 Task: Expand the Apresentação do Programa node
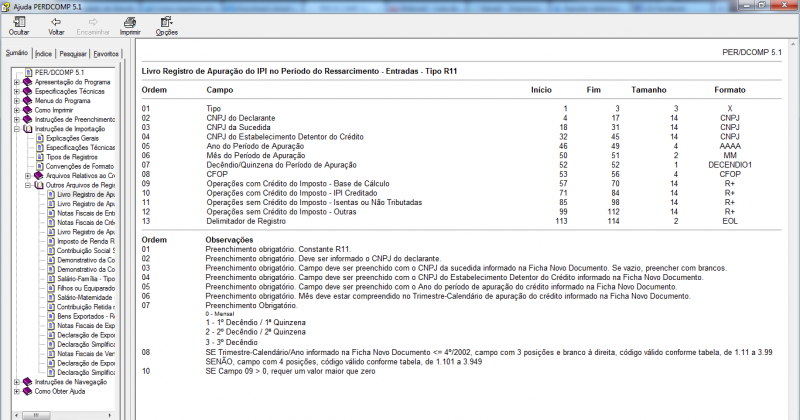[17, 82]
